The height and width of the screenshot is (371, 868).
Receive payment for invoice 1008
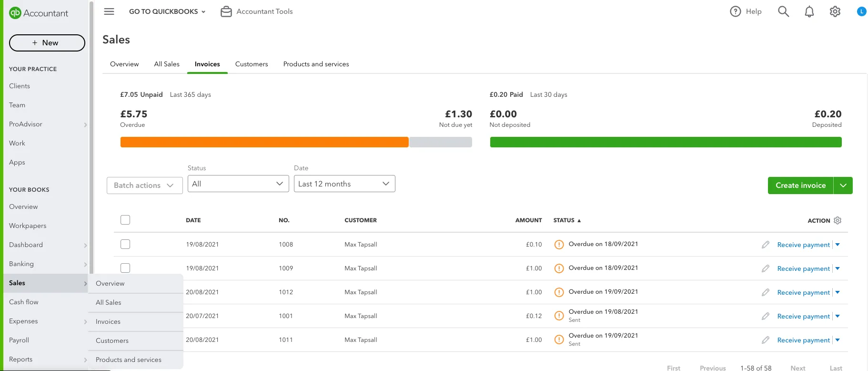click(804, 245)
